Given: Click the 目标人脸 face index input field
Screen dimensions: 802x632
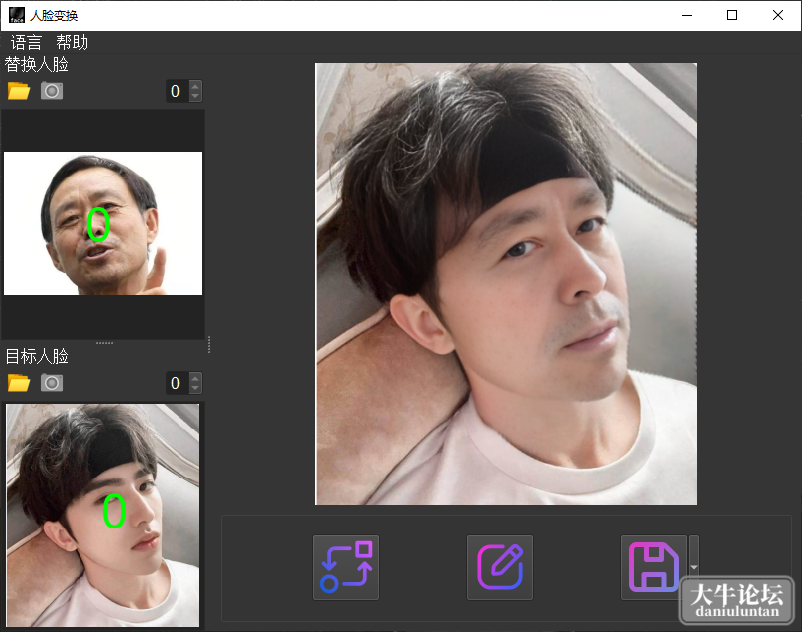Looking at the screenshot, I should coord(177,383).
